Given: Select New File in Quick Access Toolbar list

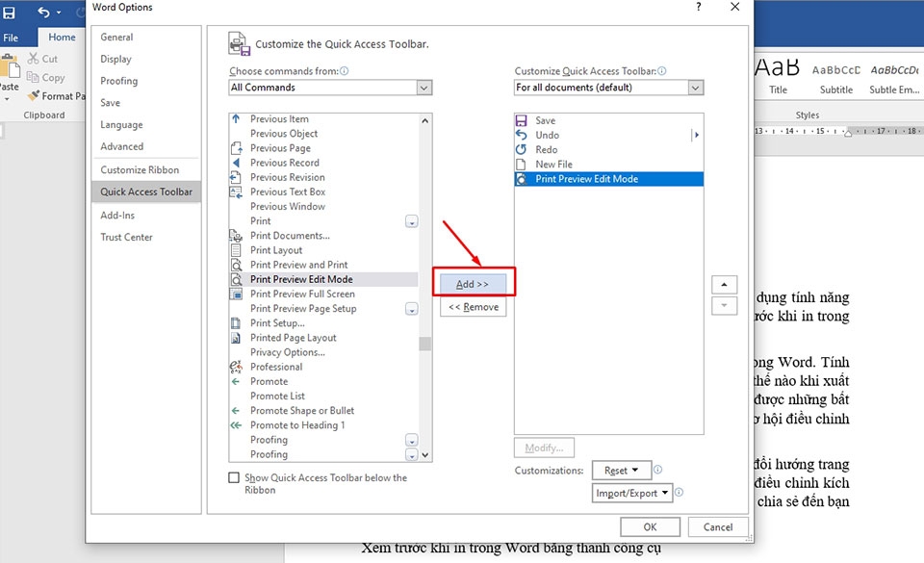Looking at the screenshot, I should (x=608, y=165).
